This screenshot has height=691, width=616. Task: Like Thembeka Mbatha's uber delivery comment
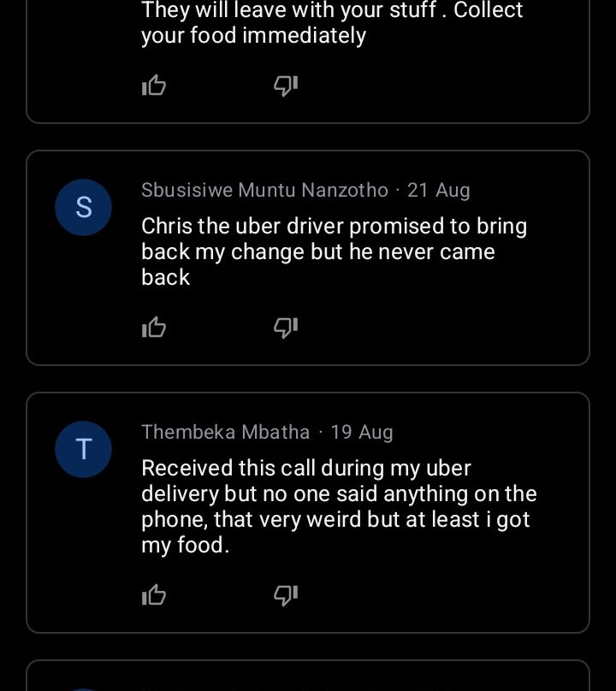coord(154,595)
